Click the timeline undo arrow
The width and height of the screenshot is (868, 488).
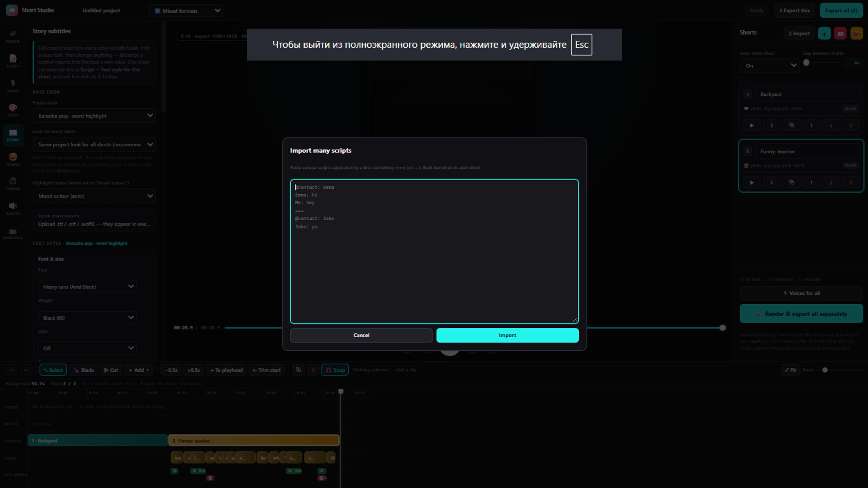pyautogui.click(x=12, y=370)
